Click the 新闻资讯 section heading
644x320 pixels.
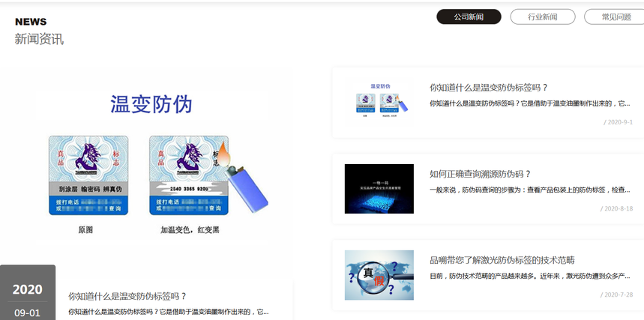point(39,39)
